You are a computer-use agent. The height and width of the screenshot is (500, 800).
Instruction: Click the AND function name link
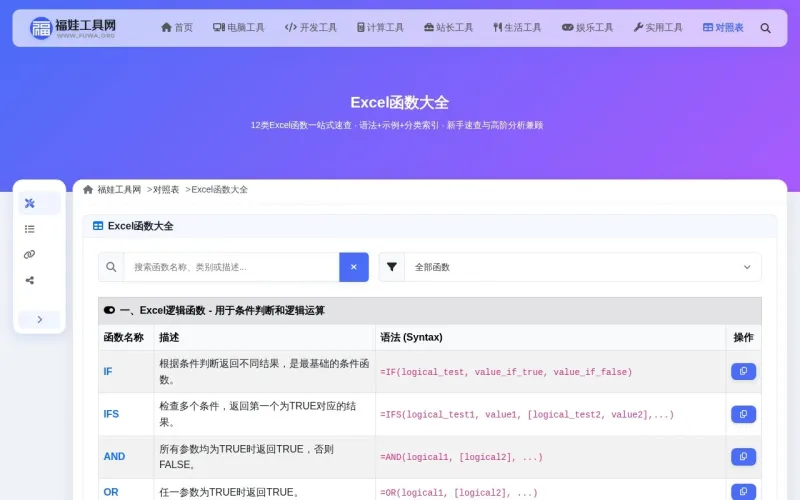(114, 456)
